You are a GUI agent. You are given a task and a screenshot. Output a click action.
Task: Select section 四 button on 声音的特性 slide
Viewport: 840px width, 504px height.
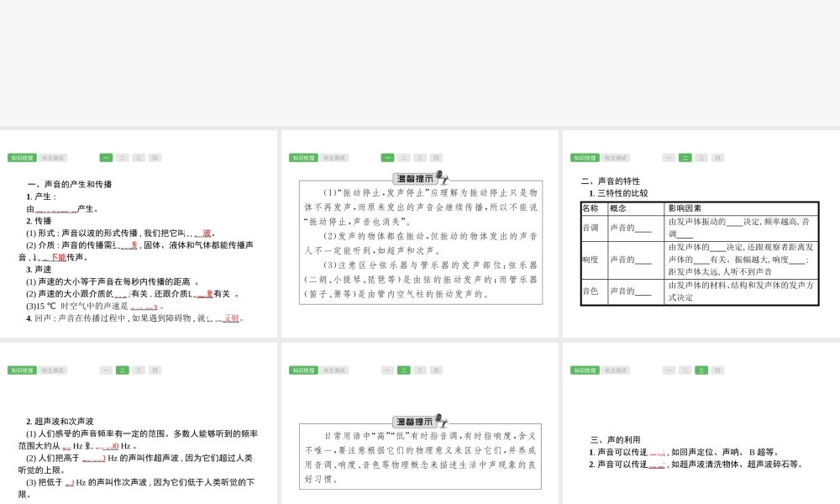point(717,158)
